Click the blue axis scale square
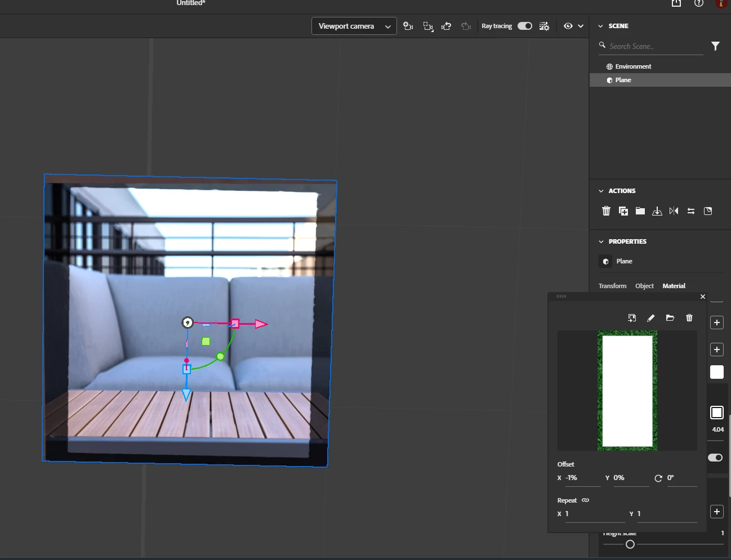Image resolution: width=731 pixels, height=560 pixels. [x=186, y=369]
